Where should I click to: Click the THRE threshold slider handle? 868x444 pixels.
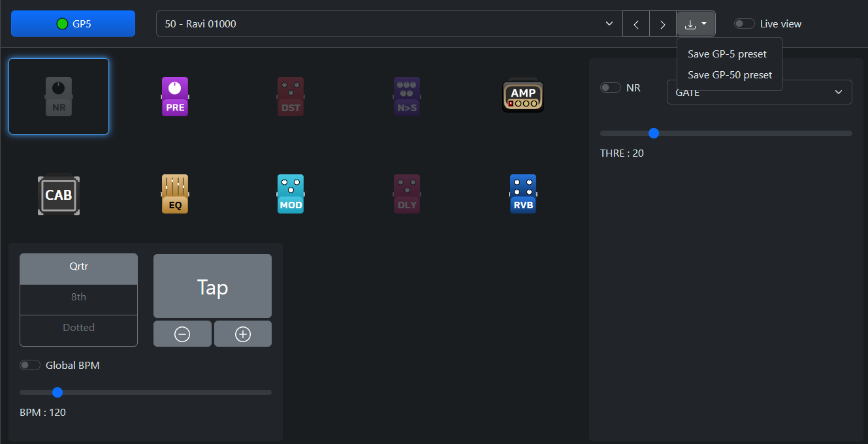pos(654,133)
